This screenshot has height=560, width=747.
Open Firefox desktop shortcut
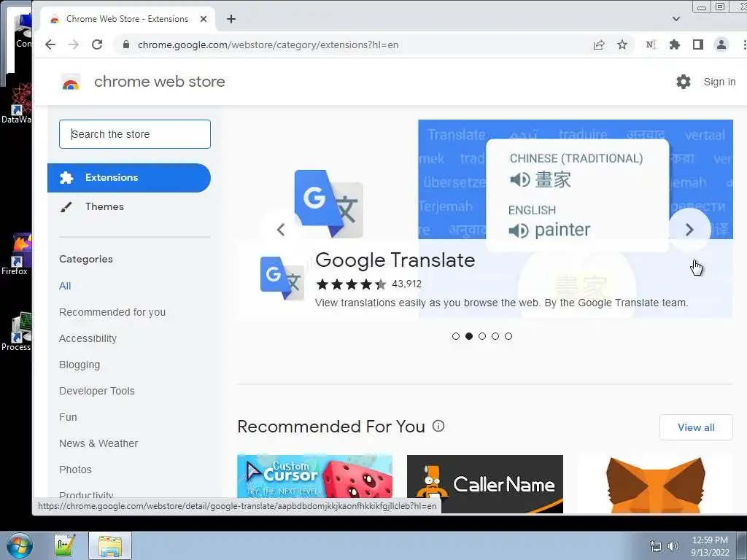(x=15, y=254)
